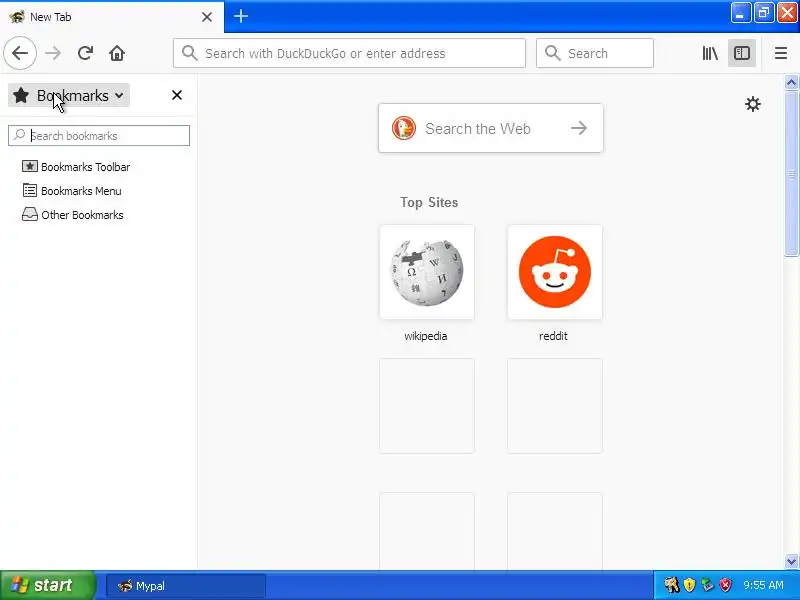Submit web search with arrow button
800x600 pixels.
tap(579, 128)
